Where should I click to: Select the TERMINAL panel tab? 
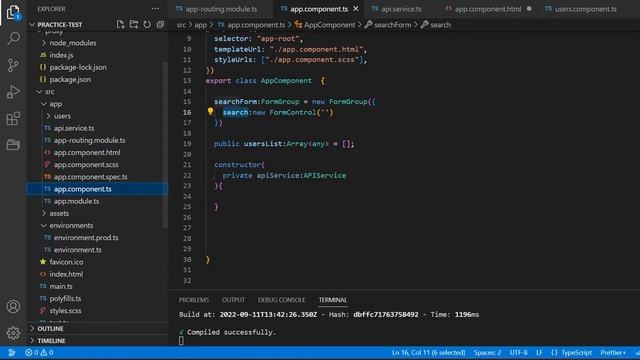(x=333, y=300)
